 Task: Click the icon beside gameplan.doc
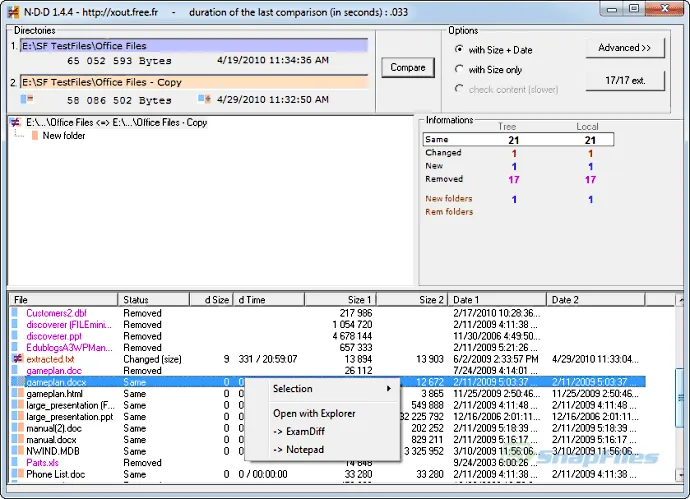[x=15, y=370]
